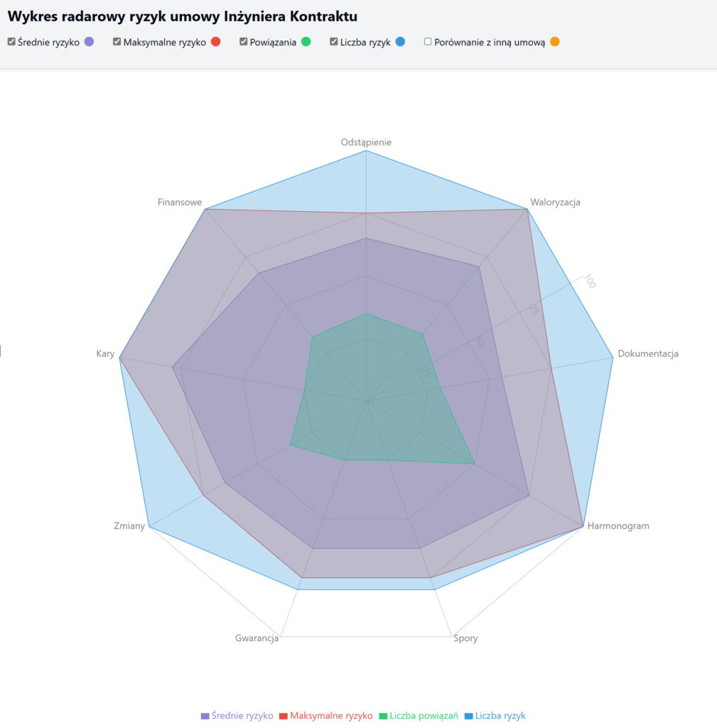Click the Kary axis label
The width and height of the screenshot is (717, 728).
click(105, 353)
